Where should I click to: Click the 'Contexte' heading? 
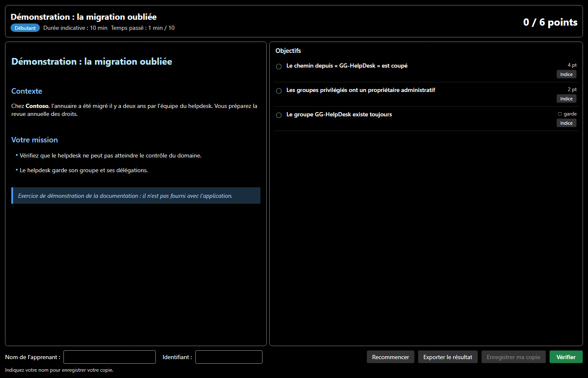point(27,91)
